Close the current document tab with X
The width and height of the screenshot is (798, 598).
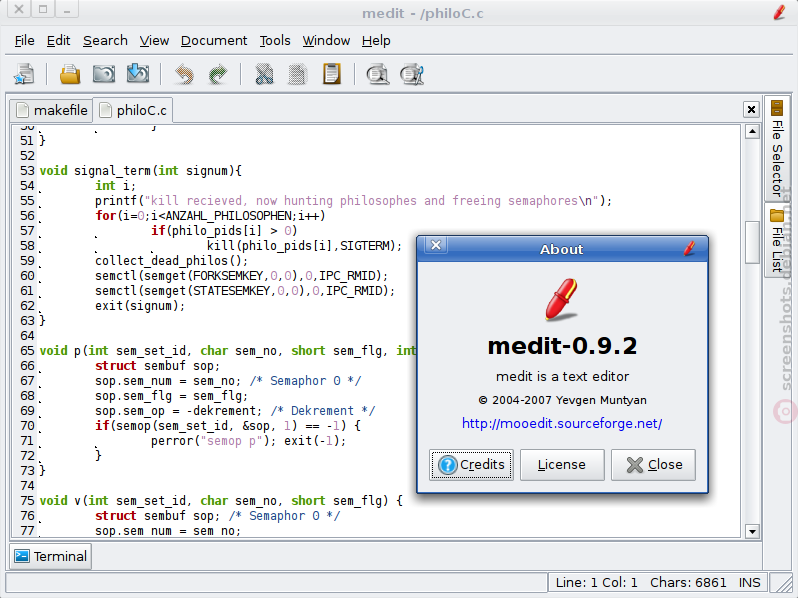[751, 109]
